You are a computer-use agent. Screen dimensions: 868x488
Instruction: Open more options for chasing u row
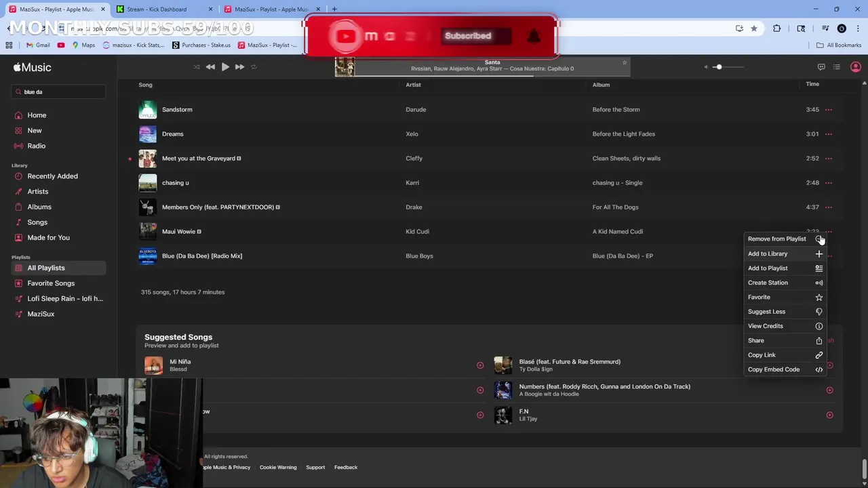pyautogui.click(x=829, y=183)
